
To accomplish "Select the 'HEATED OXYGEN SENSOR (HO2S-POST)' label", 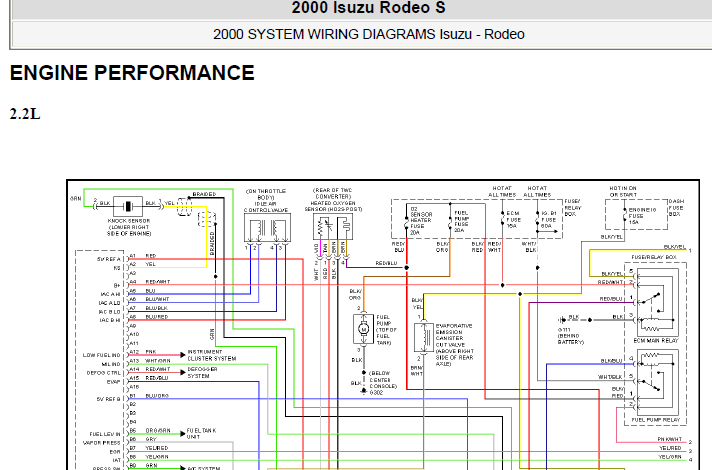I will pyautogui.click(x=333, y=206).
